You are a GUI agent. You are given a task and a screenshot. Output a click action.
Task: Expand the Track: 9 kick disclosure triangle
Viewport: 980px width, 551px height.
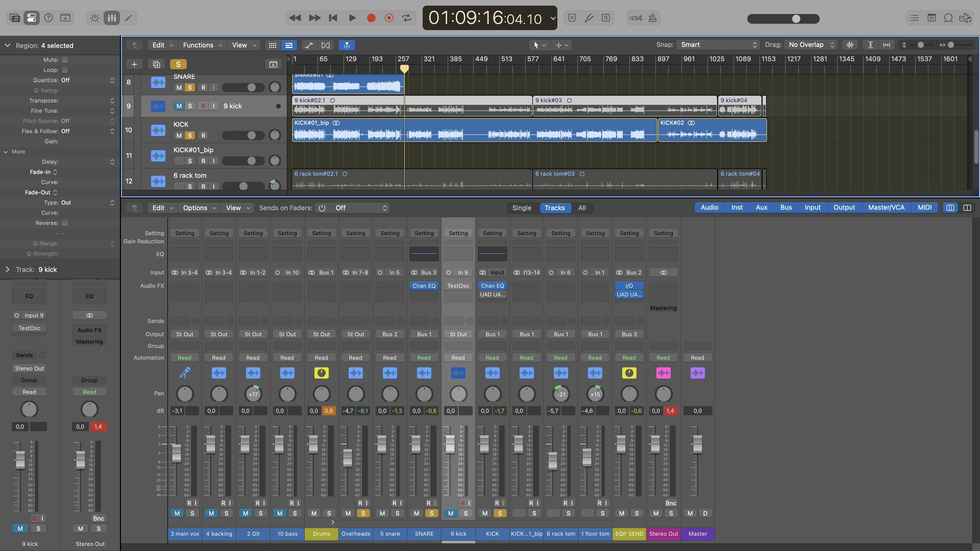[x=8, y=270]
